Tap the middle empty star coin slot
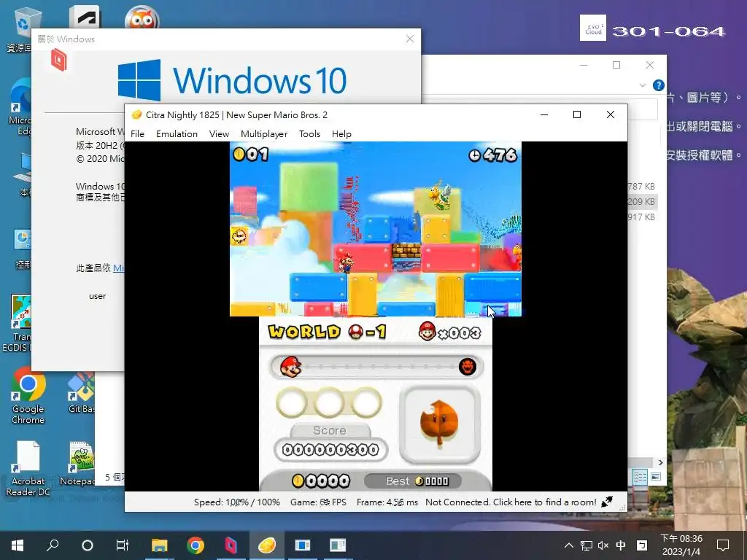This screenshot has height=560, width=747. click(329, 402)
